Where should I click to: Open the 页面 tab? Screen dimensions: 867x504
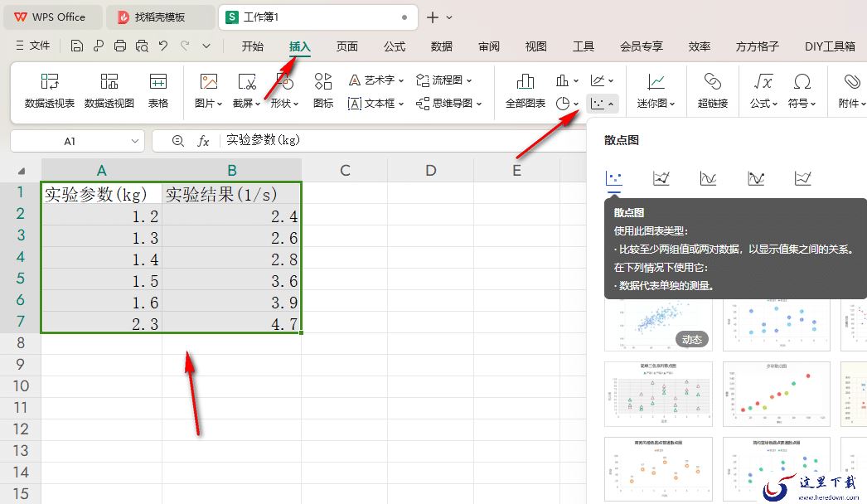pyautogui.click(x=347, y=46)
